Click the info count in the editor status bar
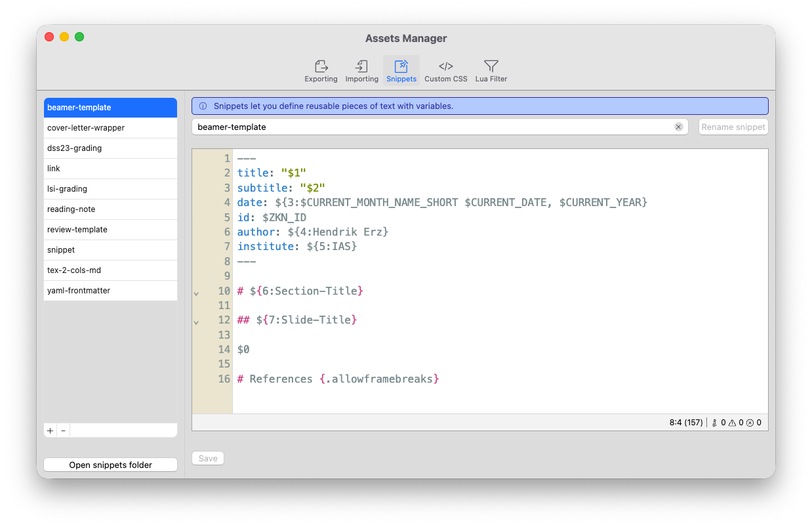This screenshot has width=812, height=527. tap(720, 422)
